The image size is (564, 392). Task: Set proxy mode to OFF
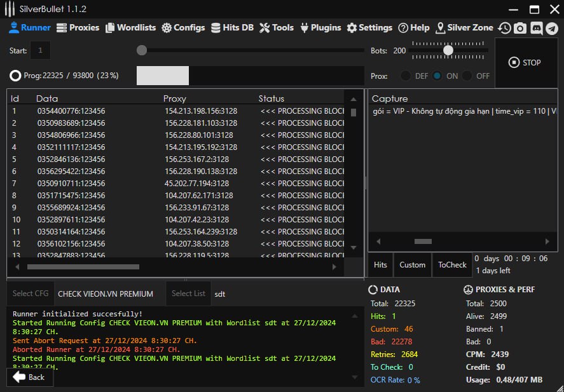(x=467, y=76)
